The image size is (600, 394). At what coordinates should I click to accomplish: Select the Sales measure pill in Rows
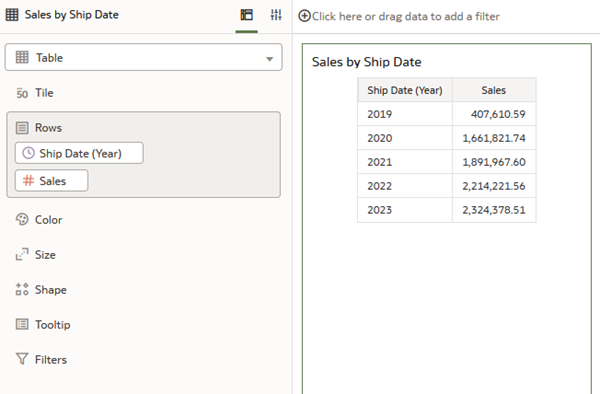51,181
